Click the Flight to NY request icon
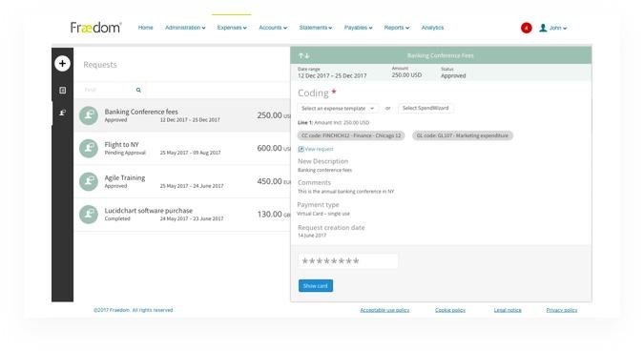Viewport: 644px width, 351px height. [x=89, y=148]
